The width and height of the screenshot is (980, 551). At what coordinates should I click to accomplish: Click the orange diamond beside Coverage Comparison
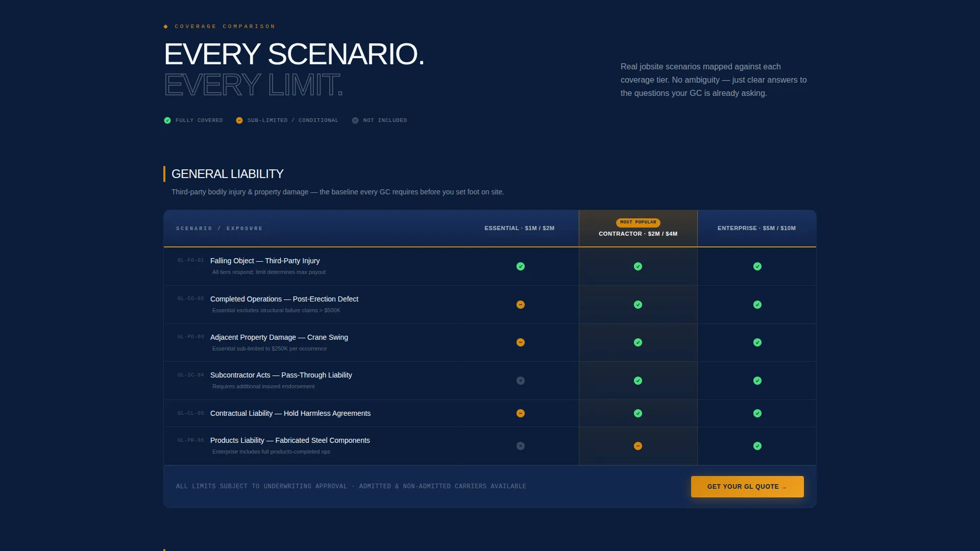tap(166, 27)
